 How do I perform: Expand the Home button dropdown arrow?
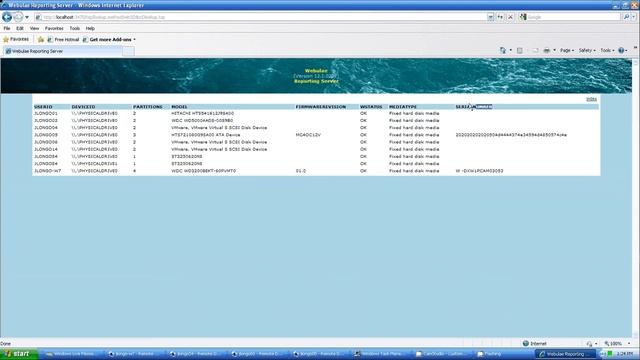pyautogui.click(x=511, y=50)
